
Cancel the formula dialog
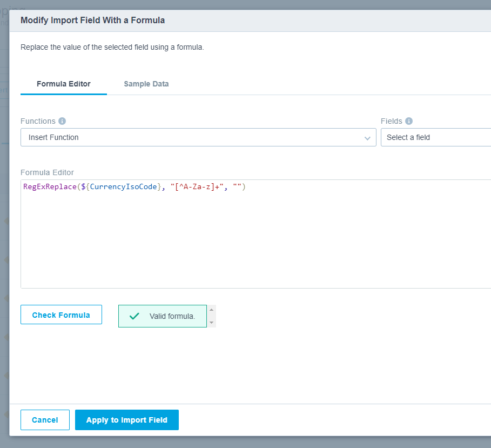(x=45, y=420)
